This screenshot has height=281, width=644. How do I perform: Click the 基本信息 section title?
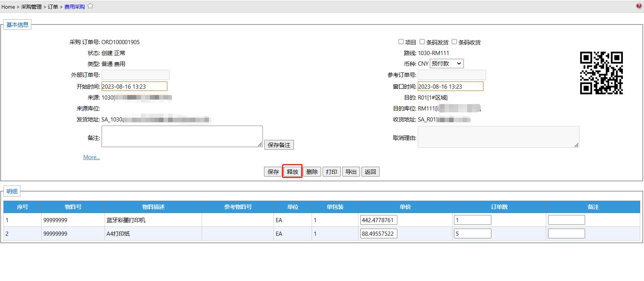(17, 25)
